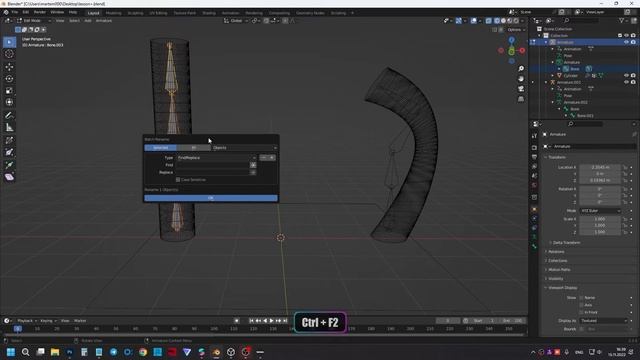Select solid viewport shading mode
This screenshot has width=640, height=360.
[503, 20]
